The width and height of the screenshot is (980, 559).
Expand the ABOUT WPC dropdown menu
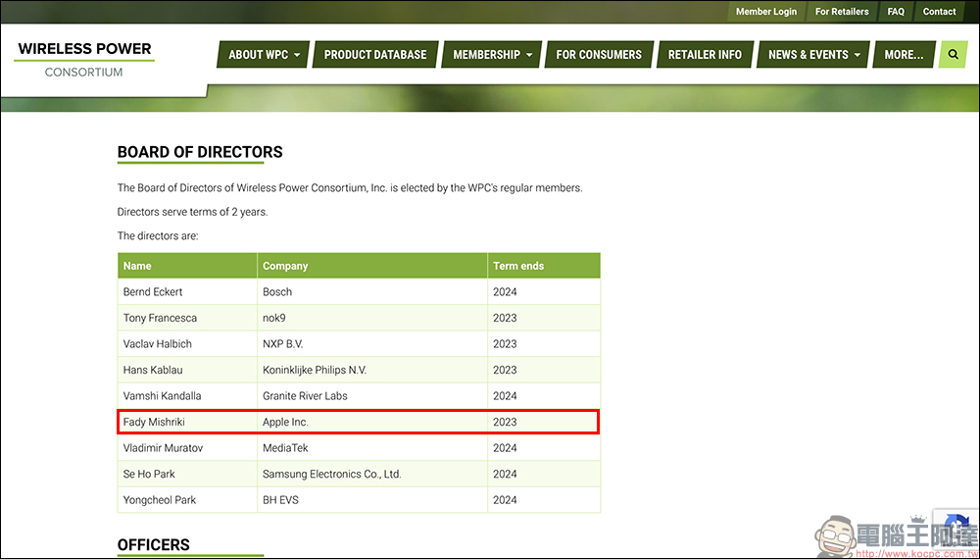[263, 54]
